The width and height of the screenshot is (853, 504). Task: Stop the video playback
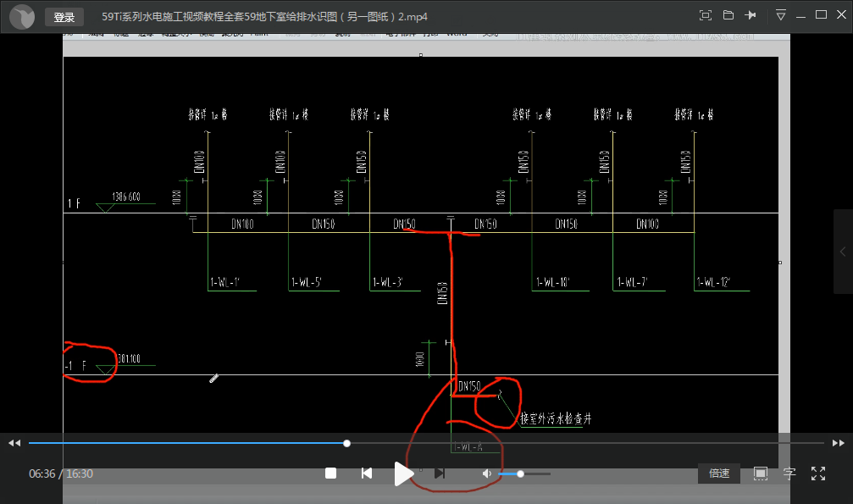tap(330, 473)
